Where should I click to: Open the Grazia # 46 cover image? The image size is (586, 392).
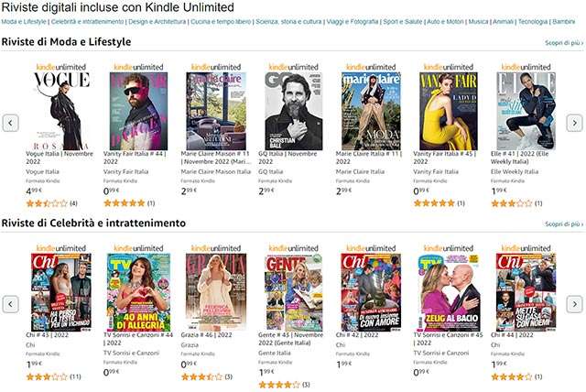tap(216, 292)
